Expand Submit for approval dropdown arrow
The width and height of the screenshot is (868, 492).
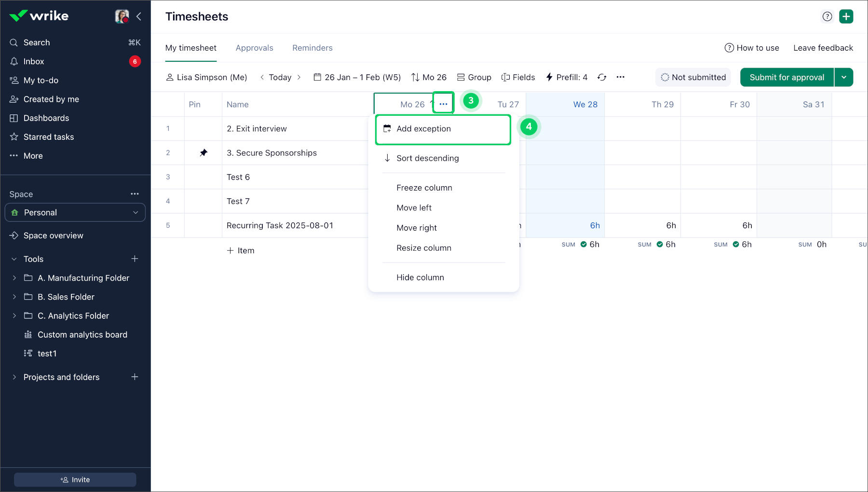tap(844, 77)
